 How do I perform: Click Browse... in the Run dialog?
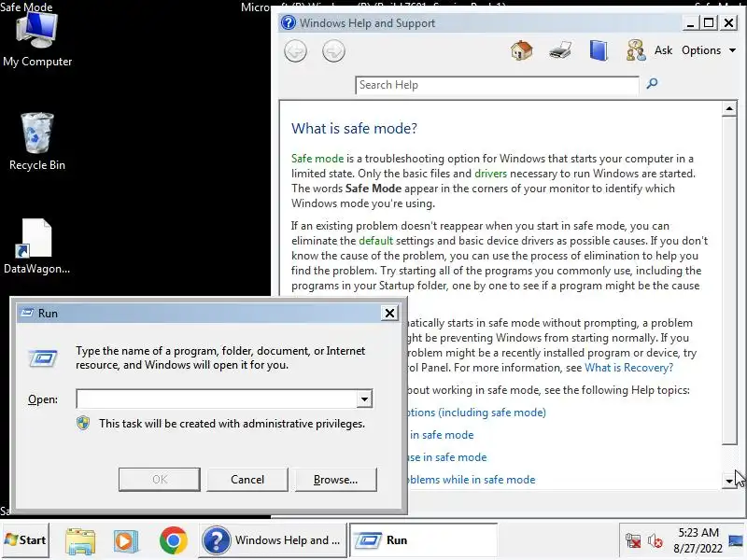(x=335, y=480)
